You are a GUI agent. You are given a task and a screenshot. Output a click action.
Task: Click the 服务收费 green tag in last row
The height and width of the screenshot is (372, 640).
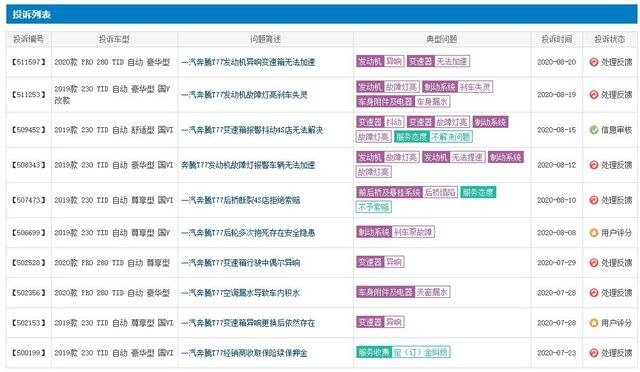point(374,352)
